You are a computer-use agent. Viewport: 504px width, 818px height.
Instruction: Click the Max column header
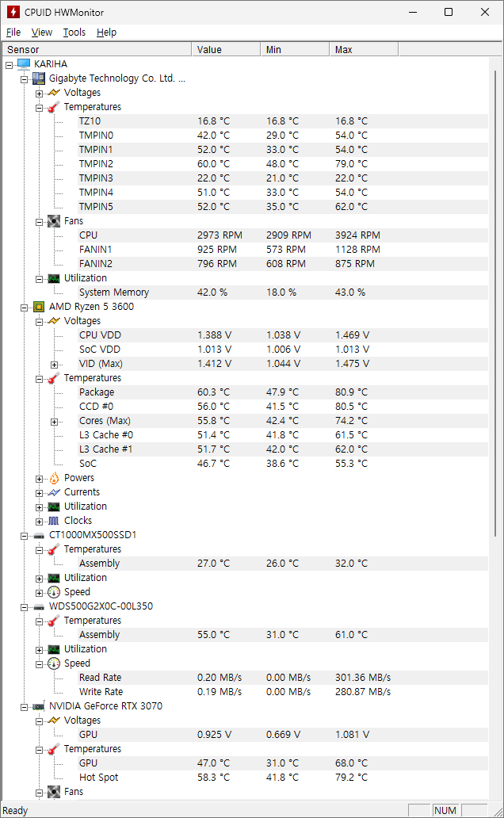(x=364, y=50)
